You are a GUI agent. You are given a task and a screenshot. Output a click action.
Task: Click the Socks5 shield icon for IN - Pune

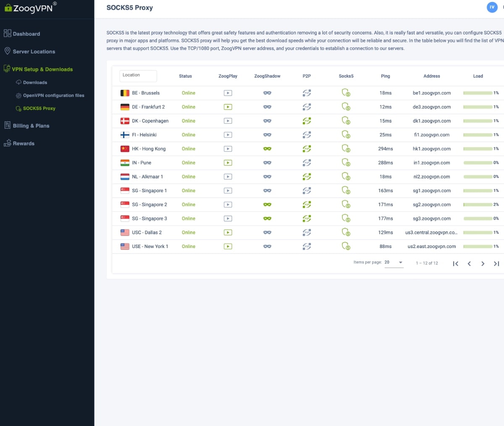346,163
